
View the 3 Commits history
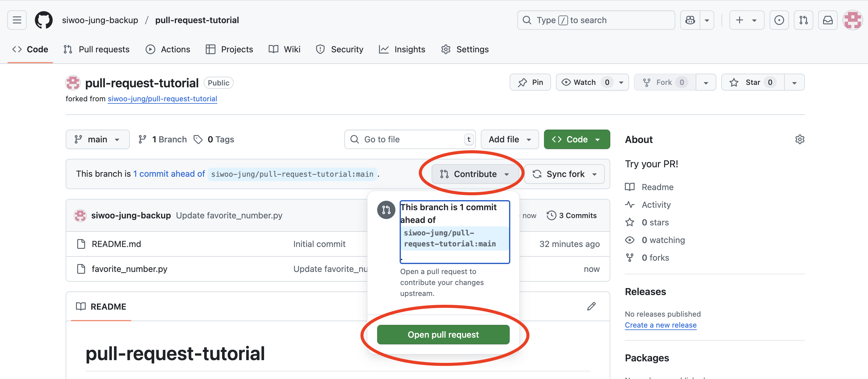[x=572, y=215]
